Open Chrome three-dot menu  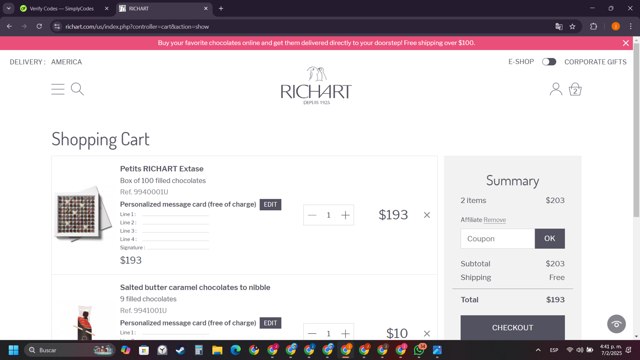[x=631, y=27]
